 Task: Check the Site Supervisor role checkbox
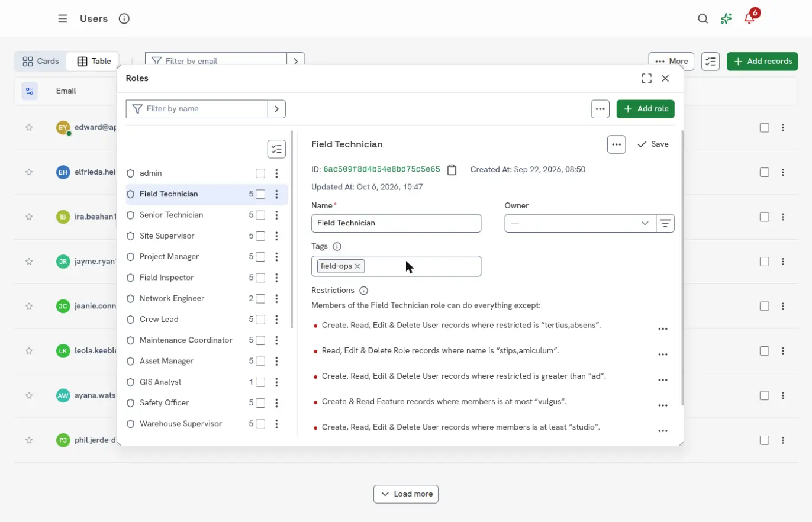click(x=260, y=236)
